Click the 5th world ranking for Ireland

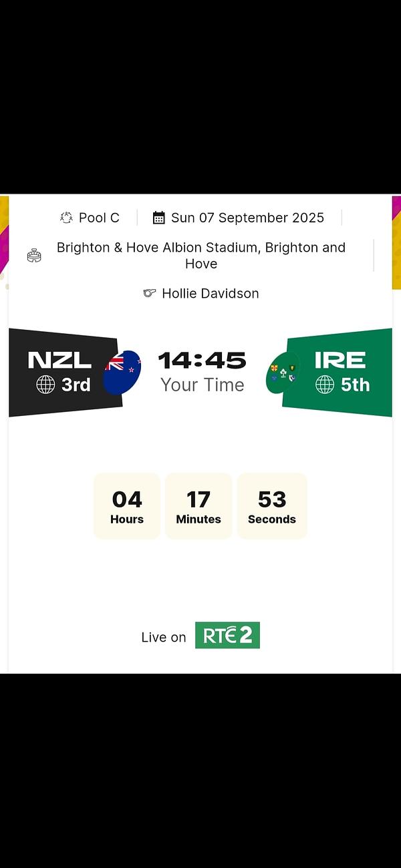point(355,385)
